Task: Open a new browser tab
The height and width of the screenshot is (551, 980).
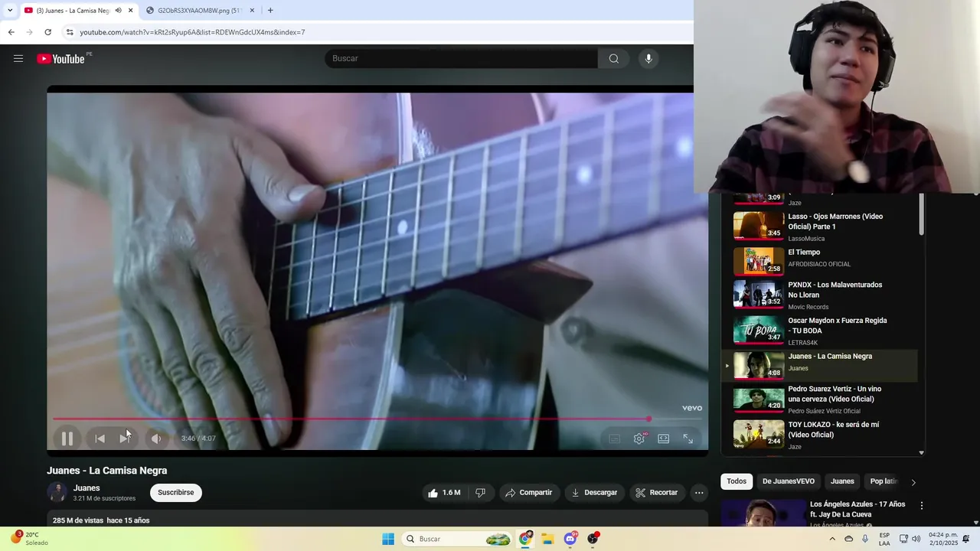Action: click(270, 11)
